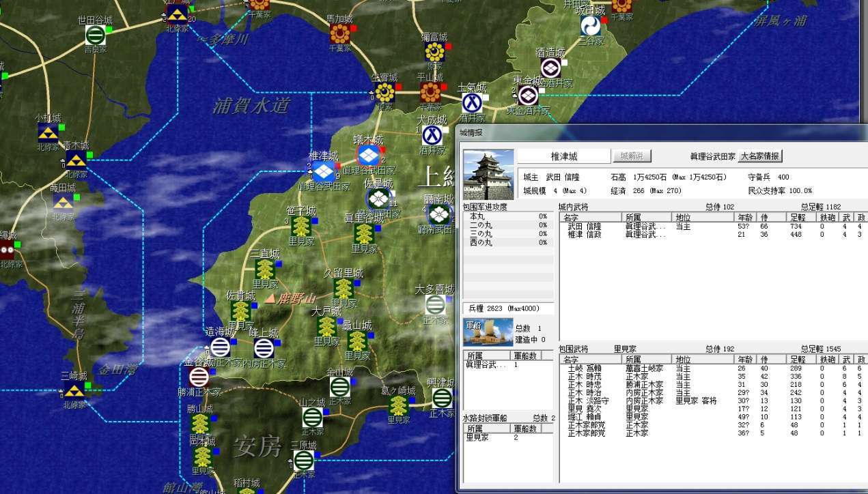
Task: Click the castle picture thumbnail in panel
Action: (x=488, y=174)
